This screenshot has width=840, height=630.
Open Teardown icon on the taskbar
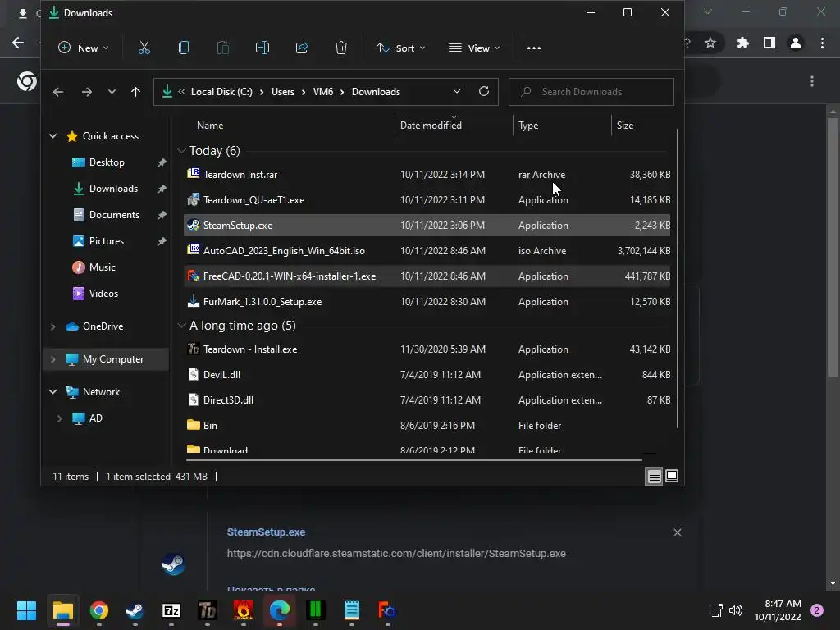(x=208, y=610)
